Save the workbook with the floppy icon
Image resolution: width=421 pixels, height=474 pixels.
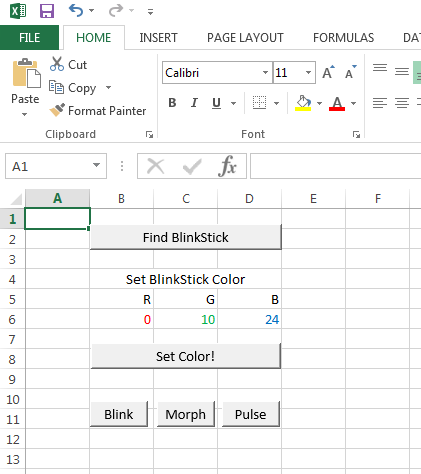point(47,11)
